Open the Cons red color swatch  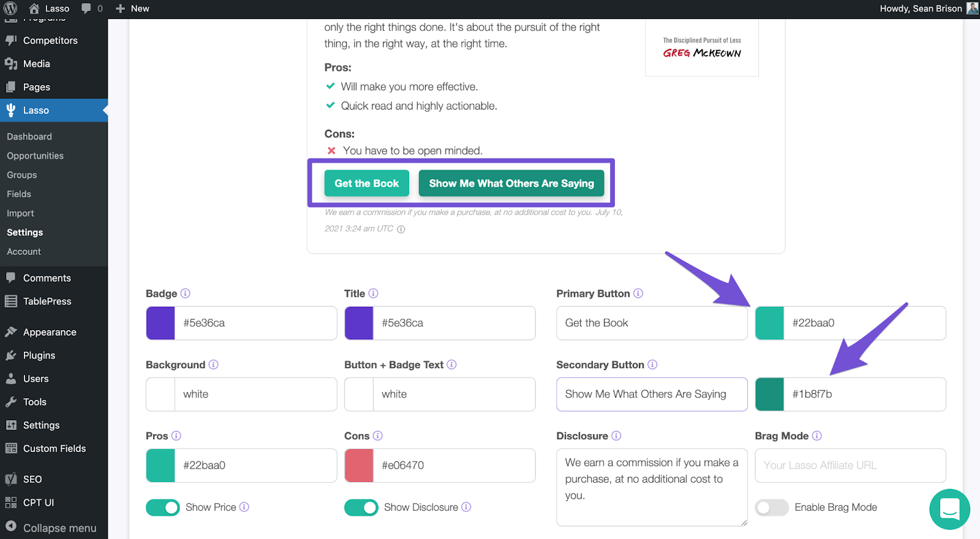pyautogui.click(x=359, y=465)
